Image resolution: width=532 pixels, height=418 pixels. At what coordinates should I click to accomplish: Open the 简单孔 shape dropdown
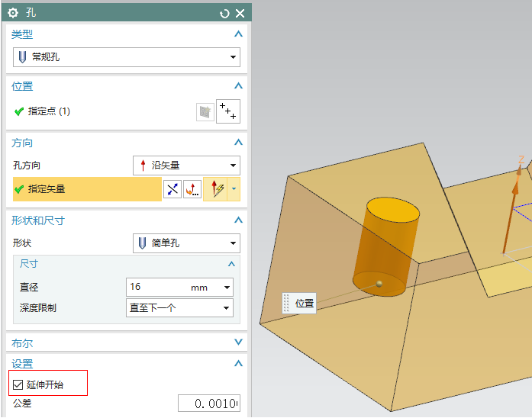(x=186, y=243)
